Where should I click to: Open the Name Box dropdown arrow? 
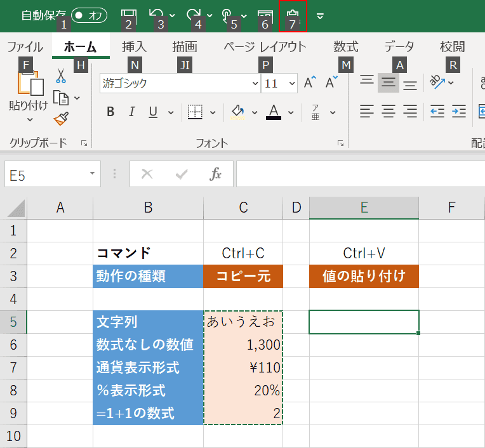click(92, 173)
